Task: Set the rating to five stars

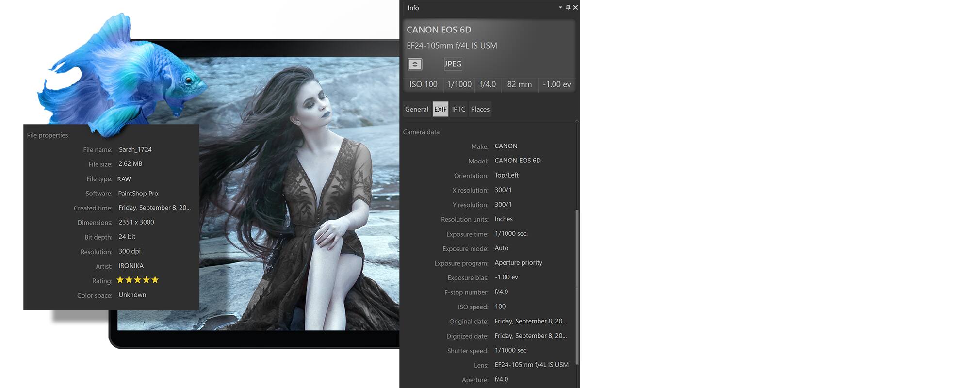Action: 155,280
